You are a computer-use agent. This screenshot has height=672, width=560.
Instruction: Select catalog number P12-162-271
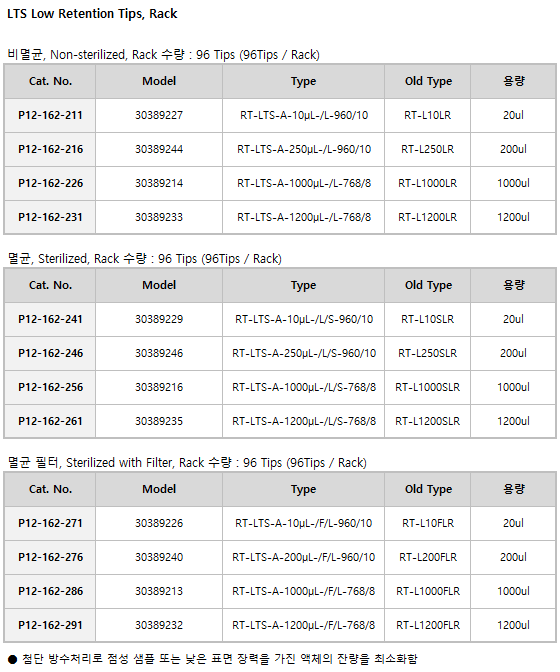50,523
